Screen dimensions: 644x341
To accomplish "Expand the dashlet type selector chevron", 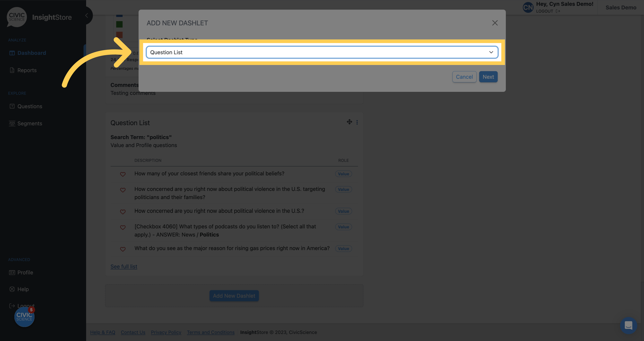I will pos(491,52).
